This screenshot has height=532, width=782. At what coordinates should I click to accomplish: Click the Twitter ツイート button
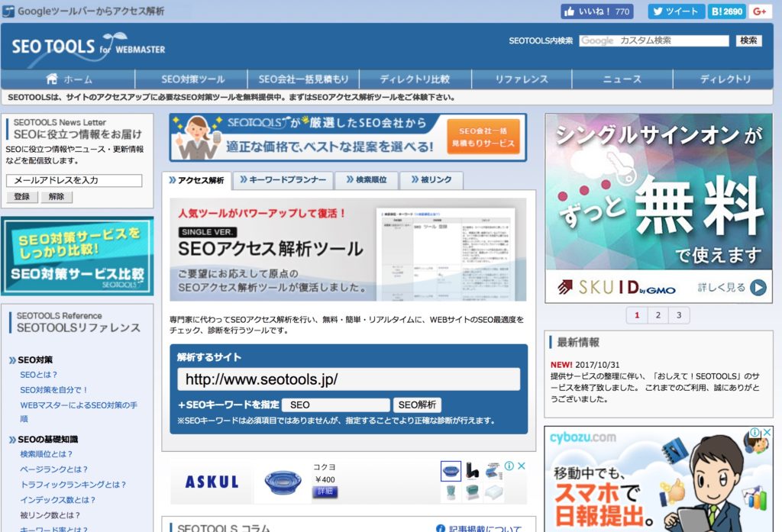click(x=676, y=11)
